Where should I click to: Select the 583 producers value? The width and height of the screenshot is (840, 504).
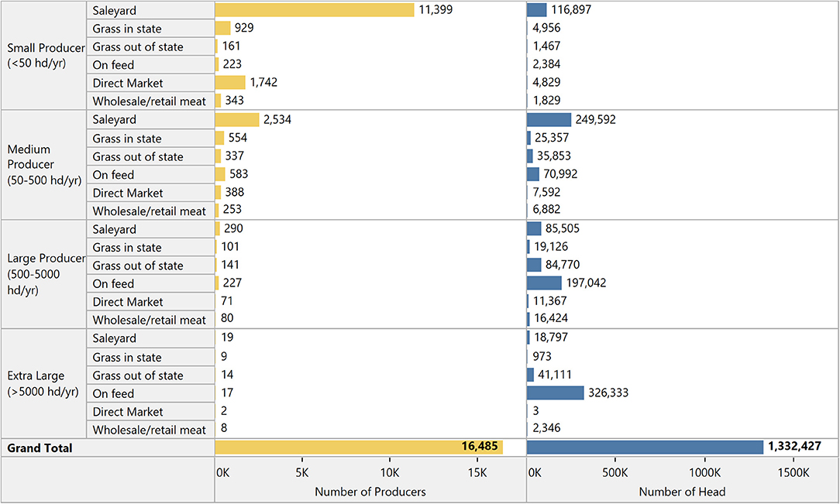point(239,174)
